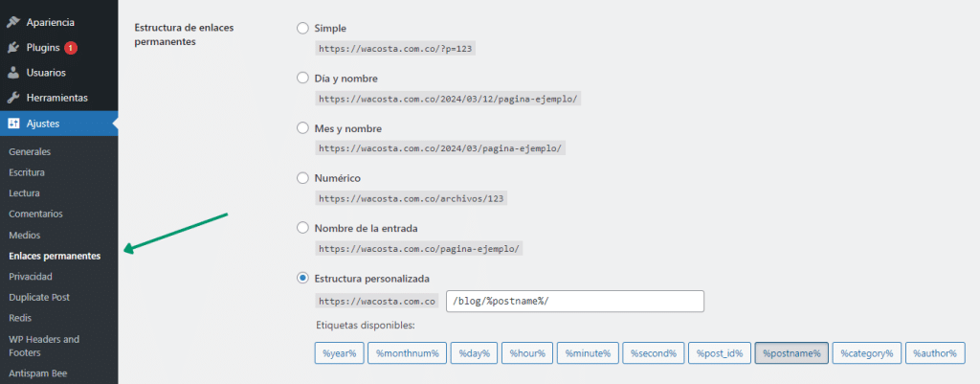Go to Comentarios settings
Image resolution: width=980 pixels, height=384 pixels.
click(x=35, y=214)
